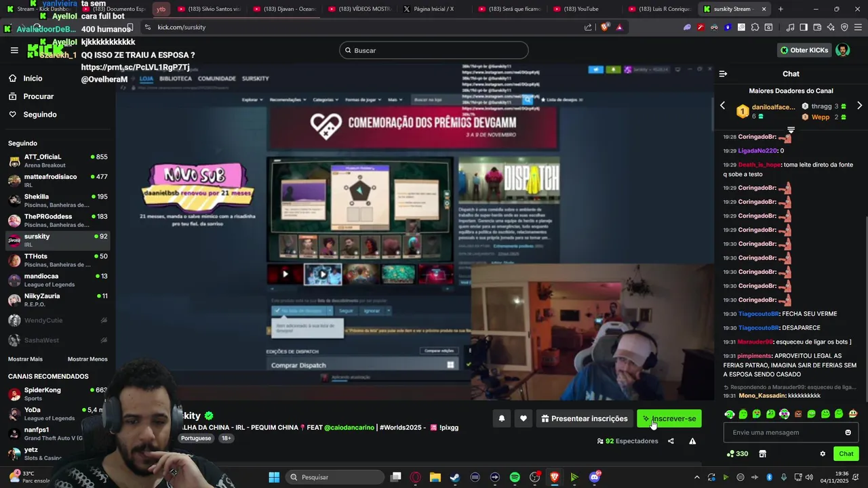Image resolution: width=868 pixels, height=488 pixels.
Task: Collapse the chat panel arrow icon
Action: click(723, 74)
